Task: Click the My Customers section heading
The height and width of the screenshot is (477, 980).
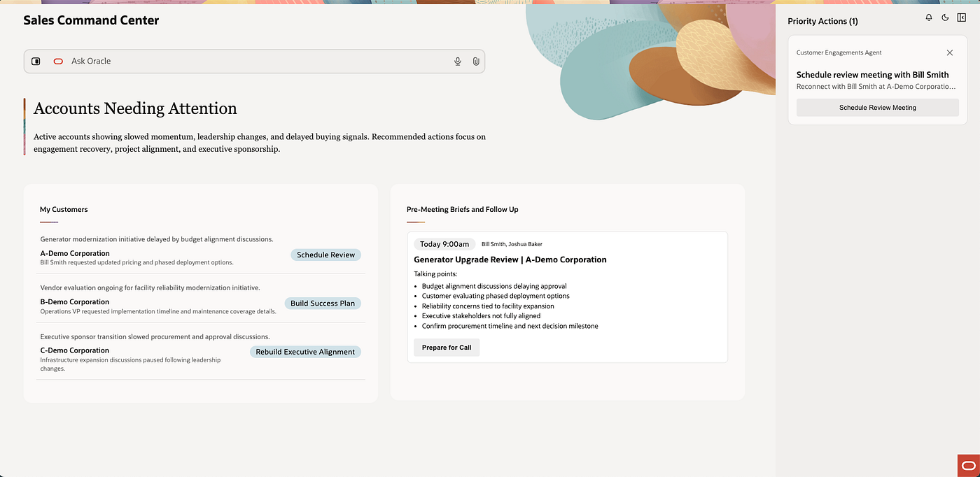Action: tap(64, 209)
